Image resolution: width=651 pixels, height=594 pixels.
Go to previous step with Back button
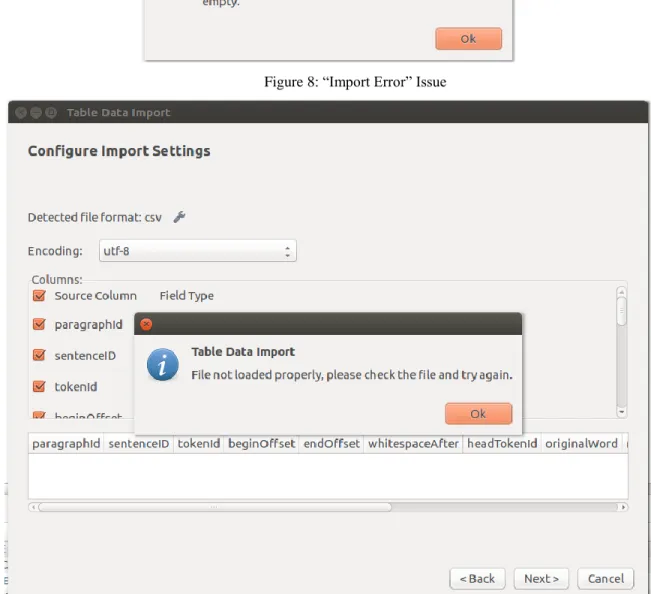[x=477, y=579]
